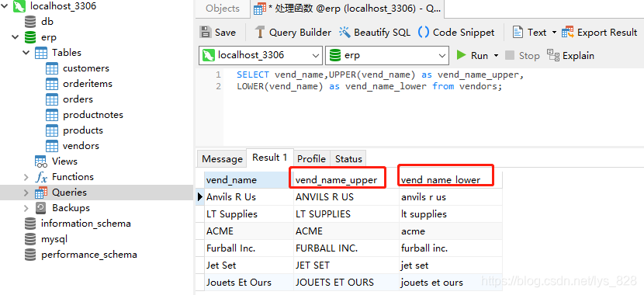Click the Functions fx icon
644x295 pixels.
click(x=40, y=177)
